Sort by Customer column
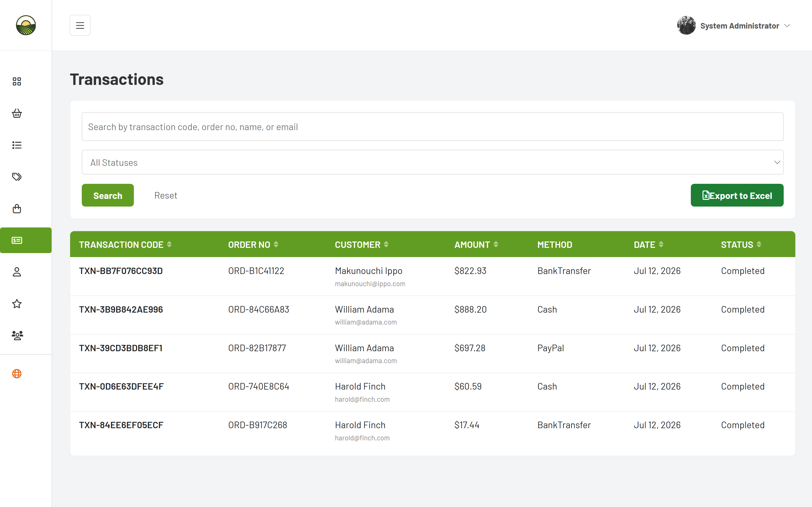Screen dimensions: 812x507 coord(362,245)
